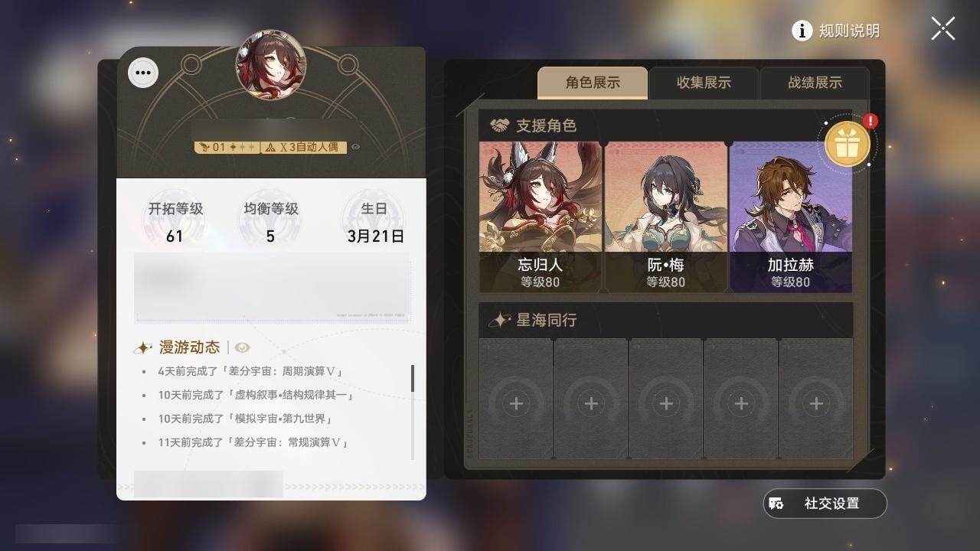This screenshot has width=980, height=551.
Task: Open the 规则说明 info icon
Action: pos(802,31)
